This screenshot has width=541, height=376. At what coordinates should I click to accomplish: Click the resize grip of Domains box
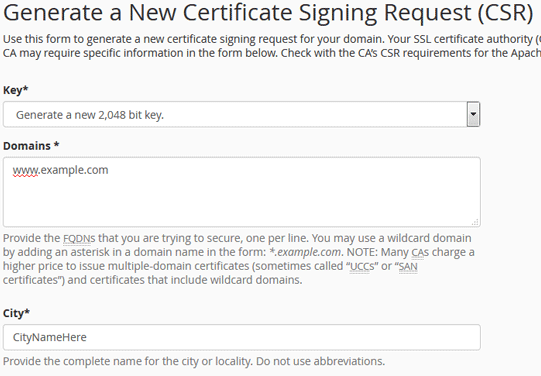pos(475,222)
